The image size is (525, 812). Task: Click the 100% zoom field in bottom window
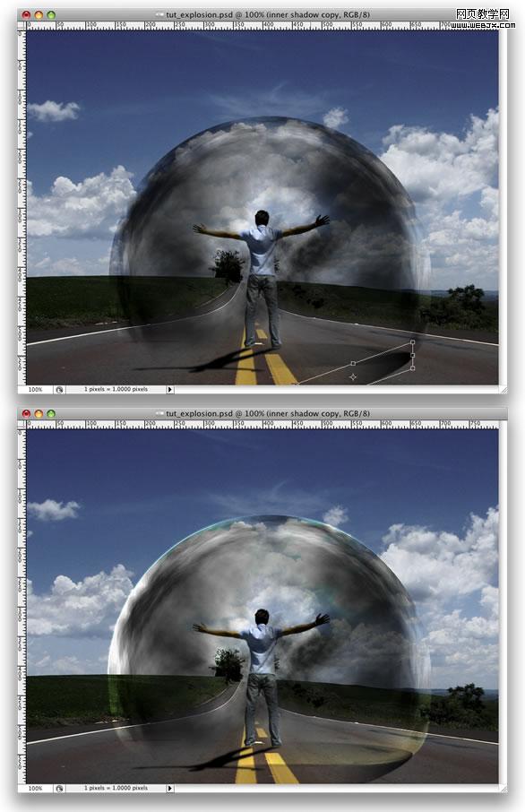(x=35, y=788)
